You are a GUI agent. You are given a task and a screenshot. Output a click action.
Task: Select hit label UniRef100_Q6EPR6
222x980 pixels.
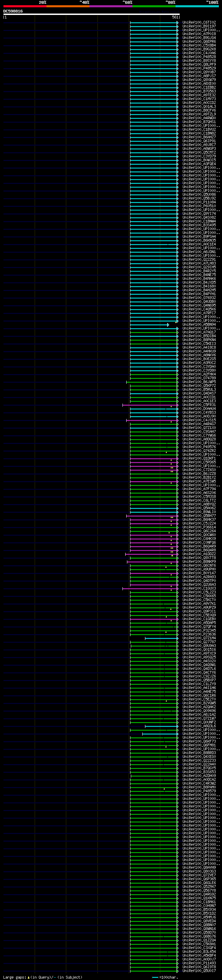click(199, 41)
